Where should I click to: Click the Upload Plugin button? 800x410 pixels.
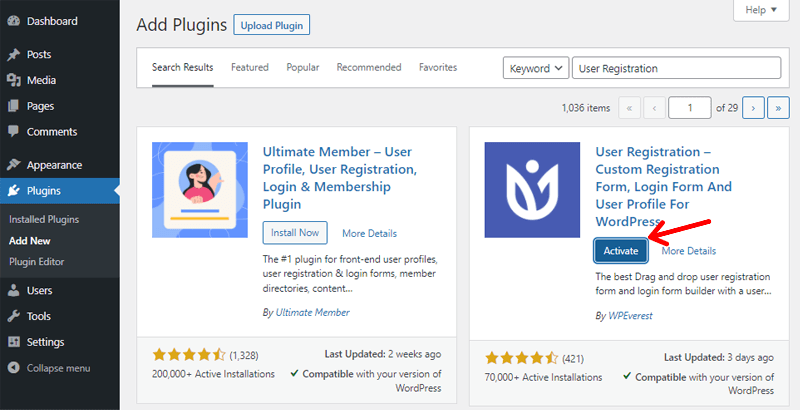(x=271, y=25)
